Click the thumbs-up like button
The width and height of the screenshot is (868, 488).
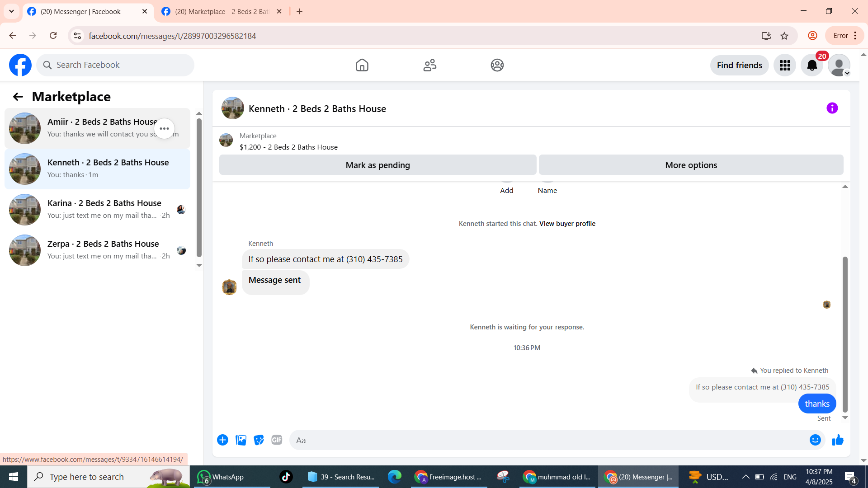click(x=838, y=440)
